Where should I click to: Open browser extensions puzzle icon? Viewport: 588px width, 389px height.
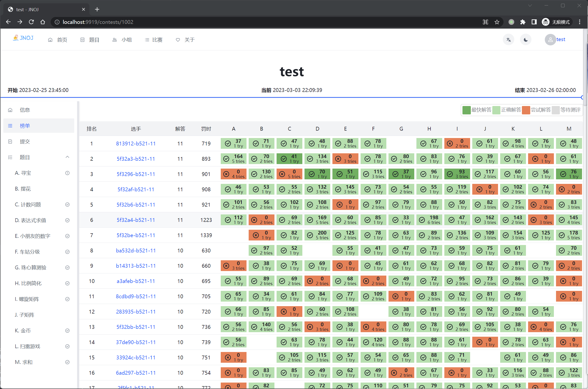(x=523, y=22)
